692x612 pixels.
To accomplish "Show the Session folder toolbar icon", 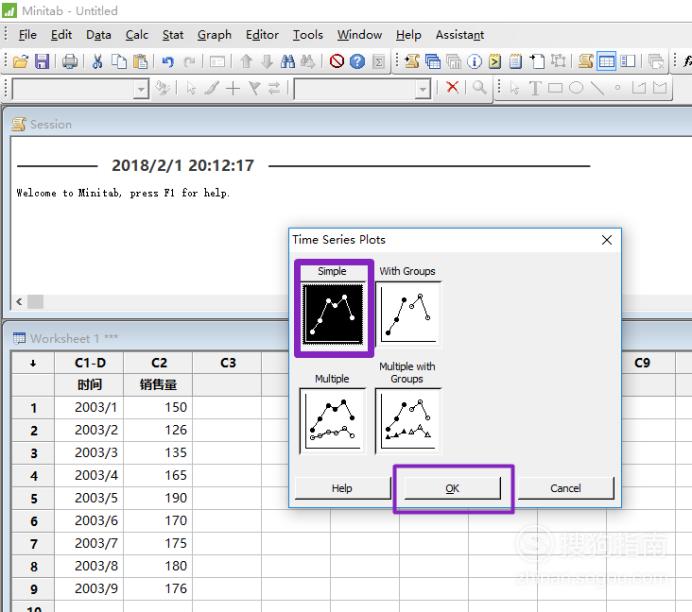I will pyautogui.click(x=412, y=61).
